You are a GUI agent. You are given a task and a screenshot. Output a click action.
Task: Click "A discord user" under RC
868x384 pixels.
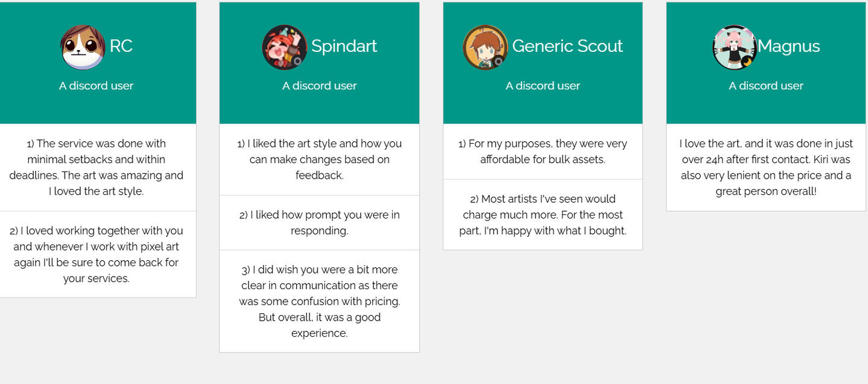(96, 86)
